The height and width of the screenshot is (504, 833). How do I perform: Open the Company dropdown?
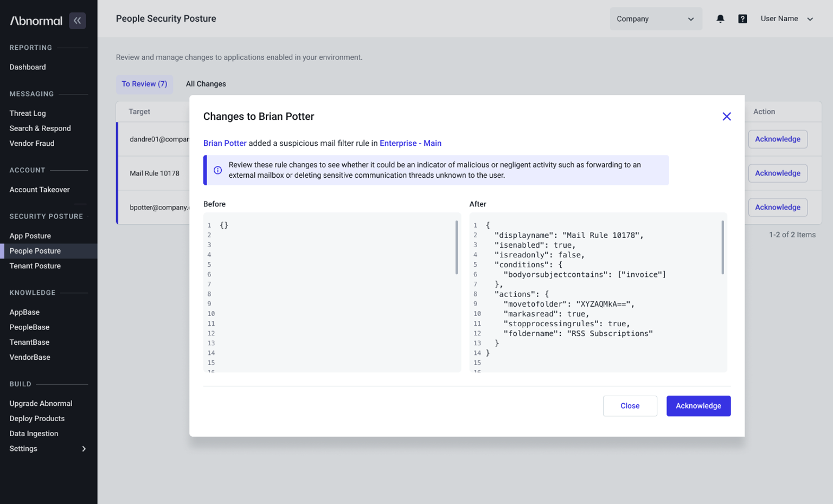[x=655, y=19]
